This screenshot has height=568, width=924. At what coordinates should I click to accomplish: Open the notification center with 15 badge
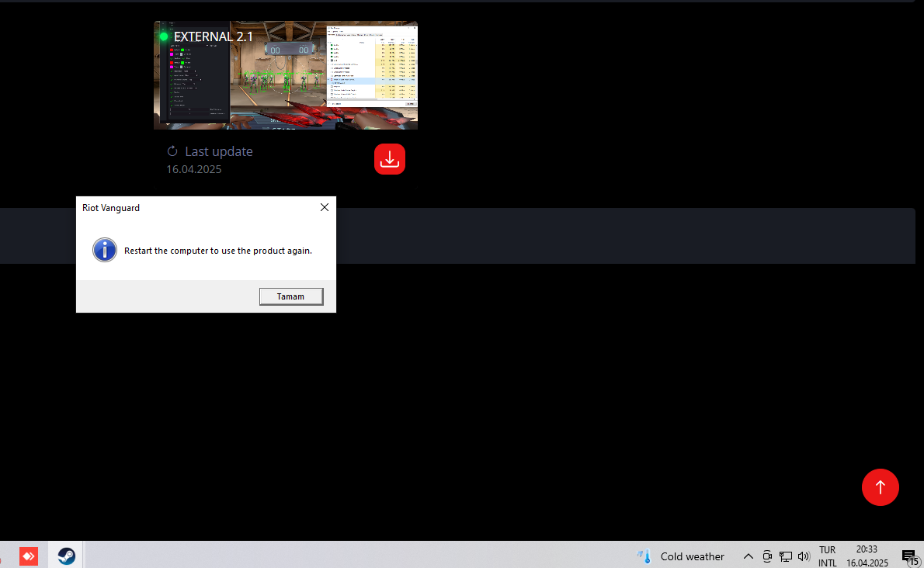pyautogui.click(x=909, y=556)
